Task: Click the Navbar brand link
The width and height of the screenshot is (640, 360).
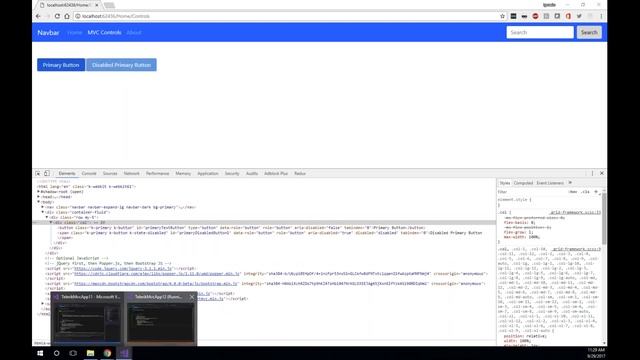Action: [48, 32]
